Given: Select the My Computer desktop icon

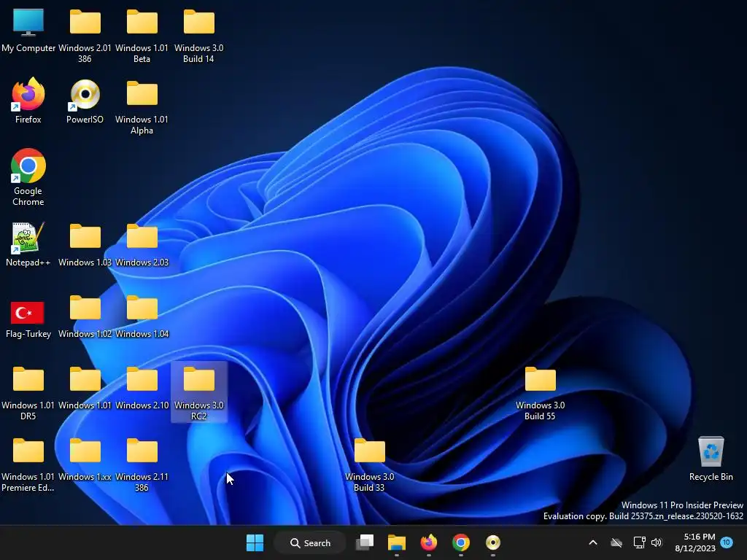Looking at the screenshot, I should (28, 31).
